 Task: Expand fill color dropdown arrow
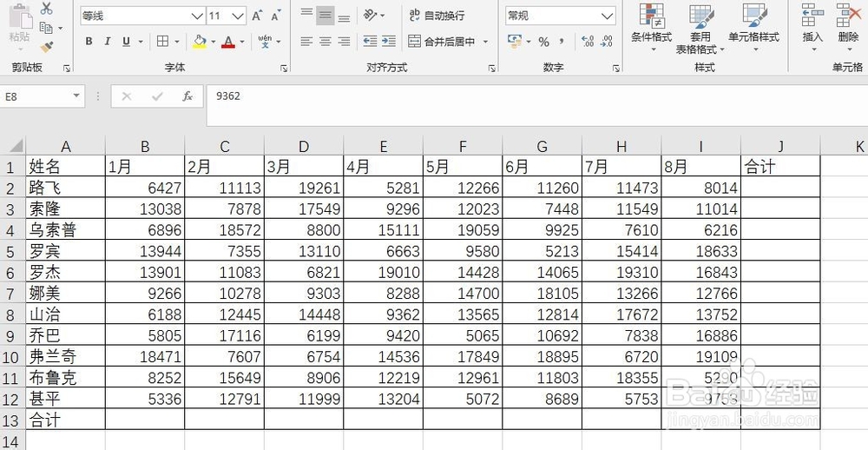213,42
